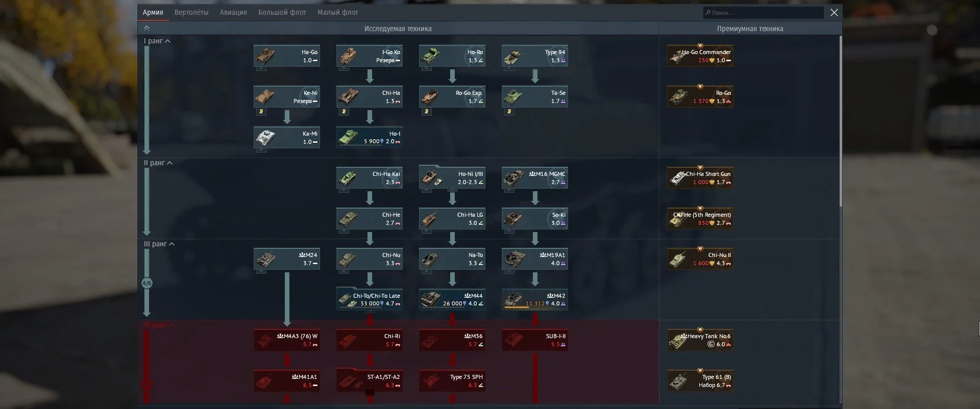Select the Ho-I tank card
980x409 pixels.
tap(370, 137)
